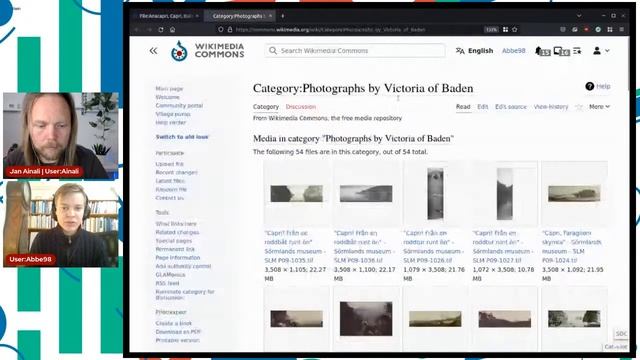This screenshot has width=640, height=360.
Task: Open the notices tray icon
Action: point(562,51)
